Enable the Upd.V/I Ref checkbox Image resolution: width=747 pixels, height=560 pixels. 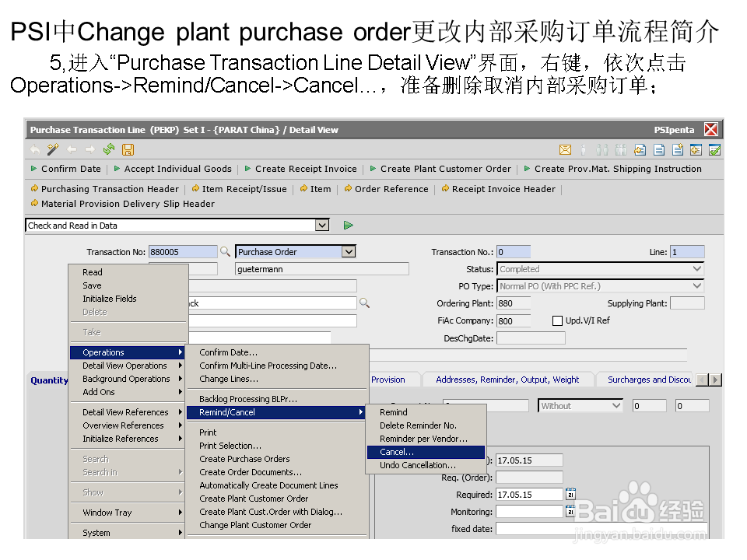[557, 320]
